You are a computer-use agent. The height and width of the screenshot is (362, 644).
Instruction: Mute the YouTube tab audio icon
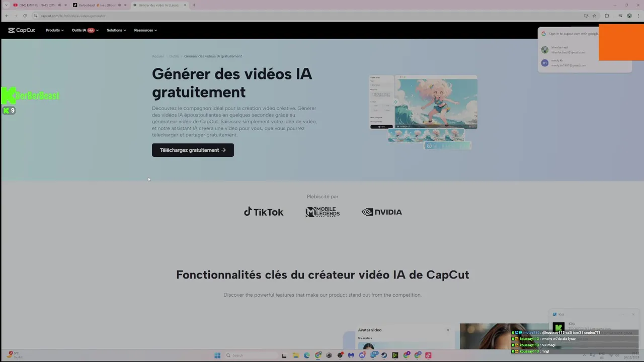[x=59, y=5]
